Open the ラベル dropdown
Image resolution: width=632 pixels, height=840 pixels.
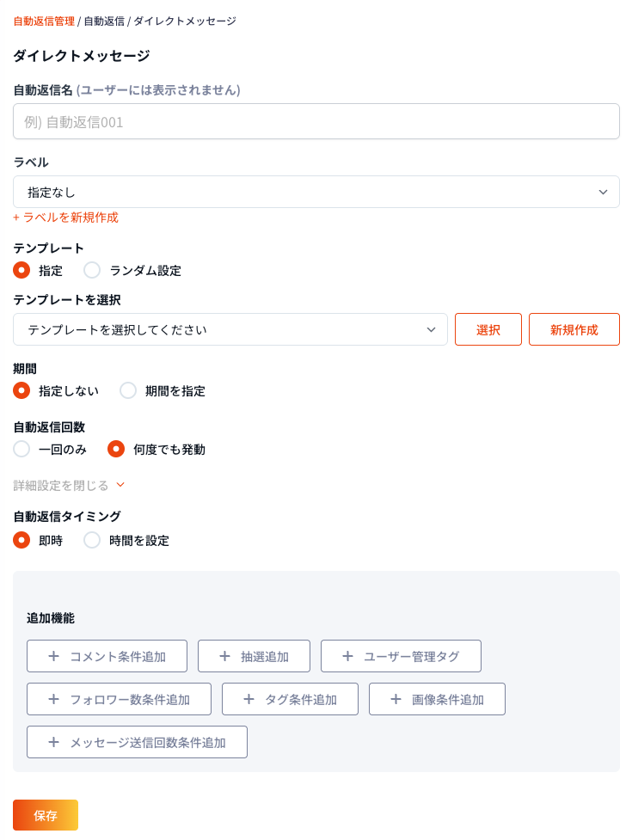316,192
